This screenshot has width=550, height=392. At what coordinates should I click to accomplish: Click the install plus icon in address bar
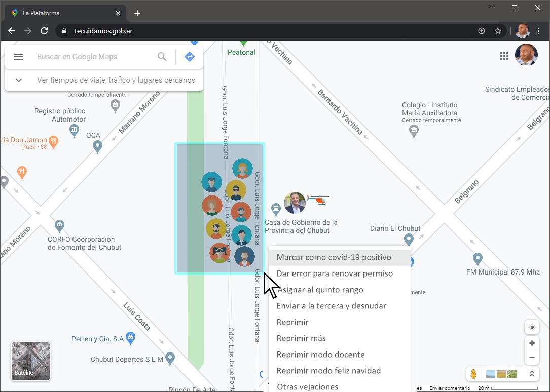482,31
